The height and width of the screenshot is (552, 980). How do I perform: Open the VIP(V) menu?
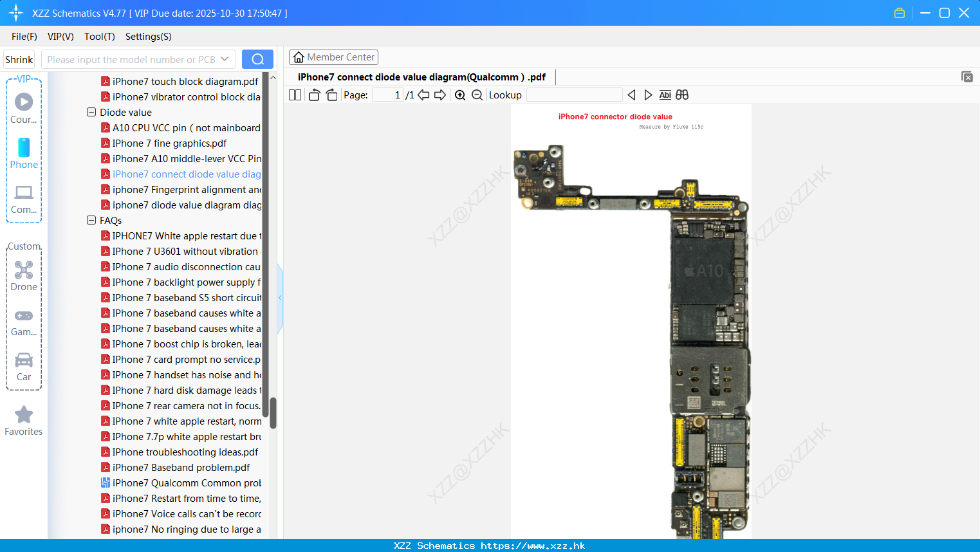[60, 37]
